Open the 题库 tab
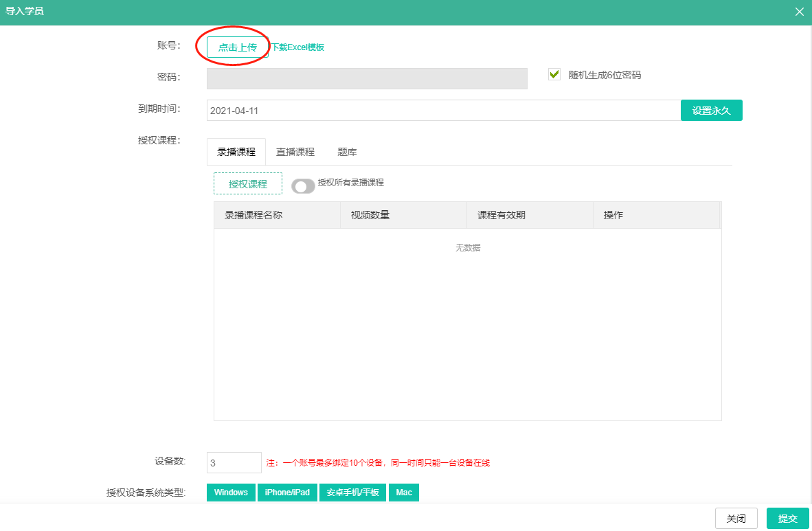This screenshot has width=812, height=531. 347,152
